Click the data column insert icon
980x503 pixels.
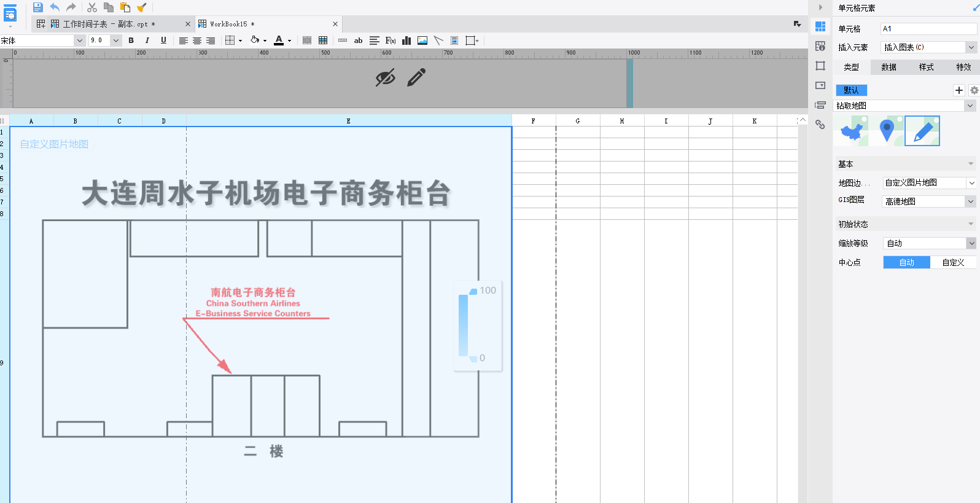coord(343,41)
